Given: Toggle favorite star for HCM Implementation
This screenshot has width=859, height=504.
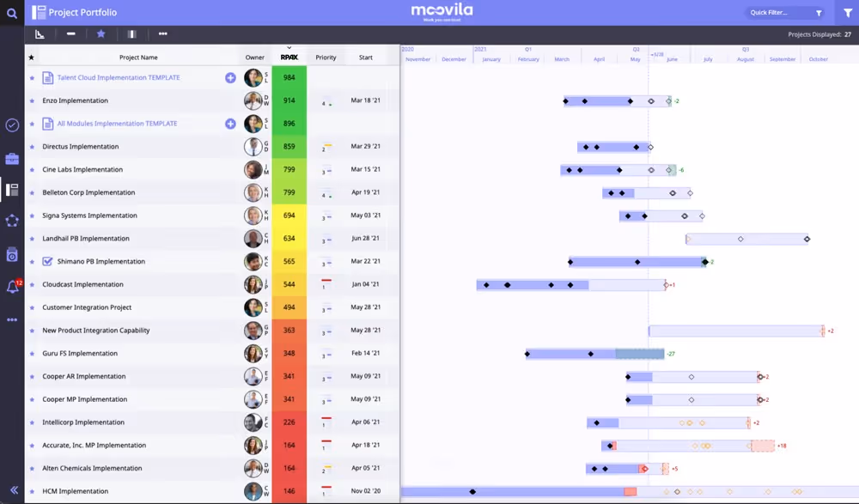Looking at the screenshot, I should coord(32,492).
